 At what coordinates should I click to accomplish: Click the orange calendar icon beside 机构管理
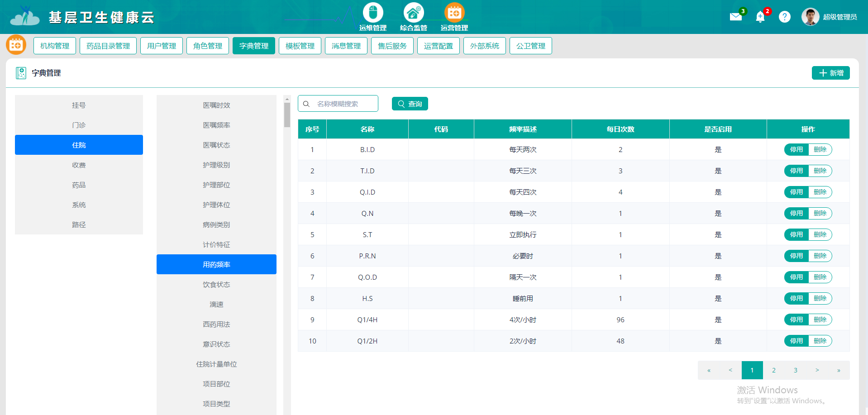pyautogui.click(x=16, y=45)
